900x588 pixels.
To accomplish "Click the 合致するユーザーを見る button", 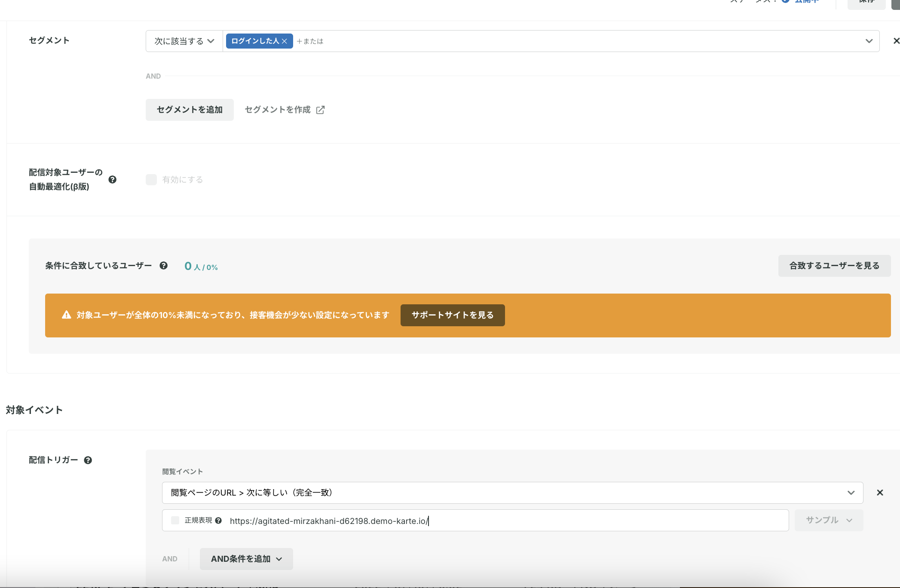I will click(834, 266).
